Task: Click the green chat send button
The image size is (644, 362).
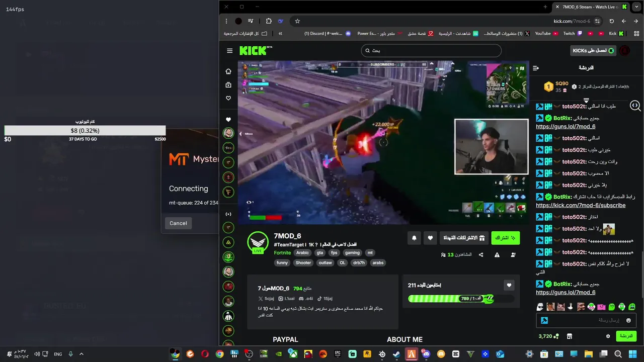Action: [x=626, y=336]
